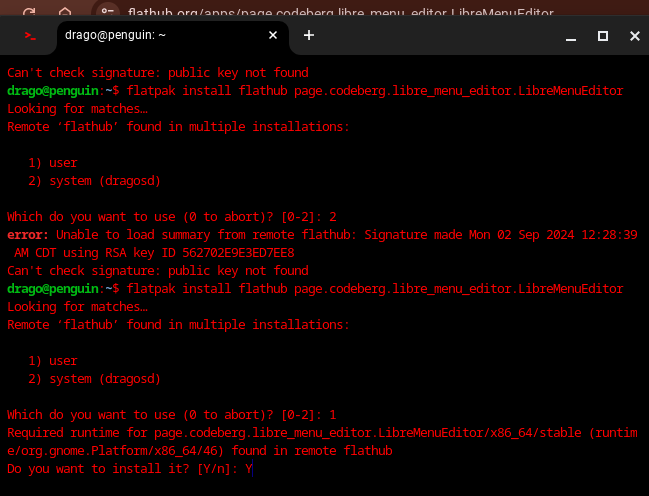
Task: Click the first '2) system (dragosd)' option line
Action: point(94,181)
